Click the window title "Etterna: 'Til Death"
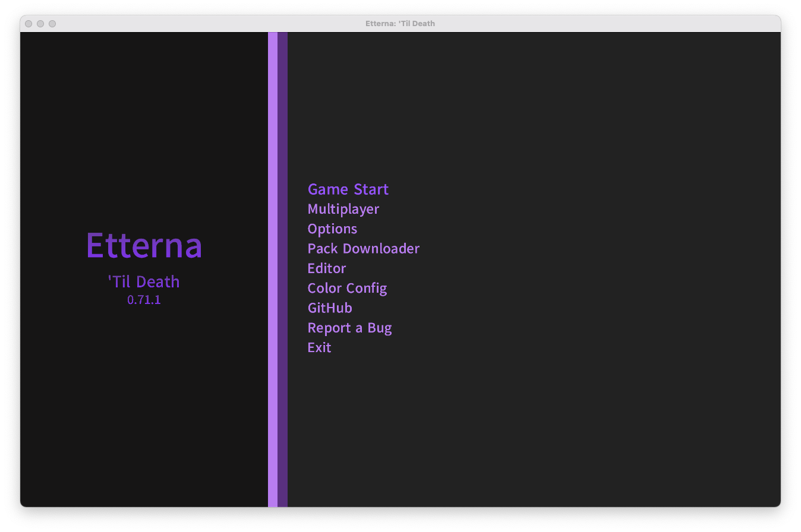This screenshot has height=532, width=801. coord(400,24)
